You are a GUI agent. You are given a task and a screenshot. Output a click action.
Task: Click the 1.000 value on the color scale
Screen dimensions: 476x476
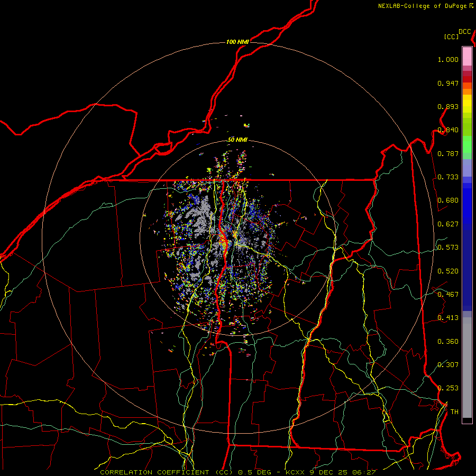448,59
